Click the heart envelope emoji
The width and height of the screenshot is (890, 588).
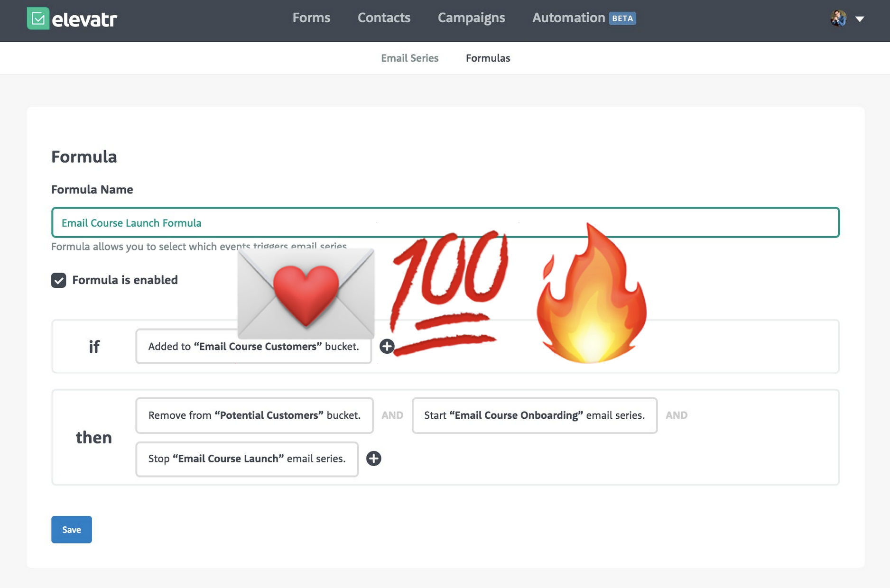306,294
